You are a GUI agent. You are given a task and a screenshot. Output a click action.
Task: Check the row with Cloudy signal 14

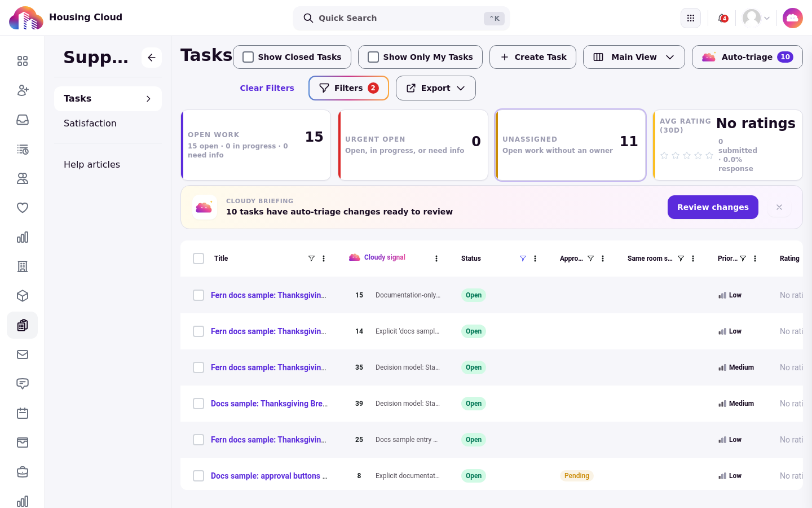(198, 331)
